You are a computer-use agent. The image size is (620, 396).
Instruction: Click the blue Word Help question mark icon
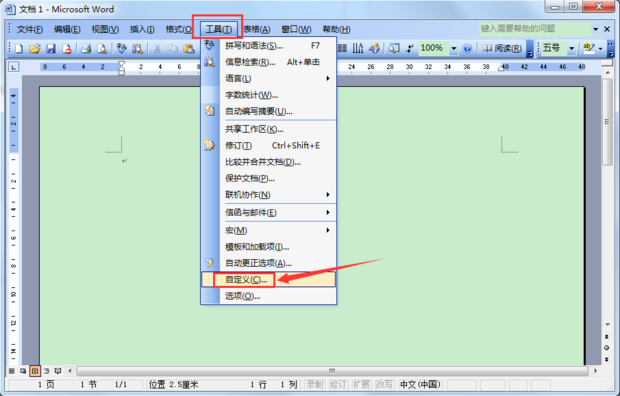[x=467, y=49]
